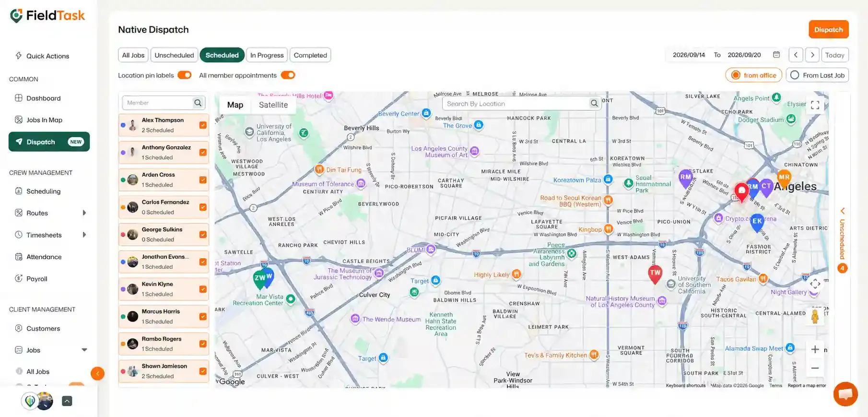Click the map camera controls icon

[x=815, y=284]
